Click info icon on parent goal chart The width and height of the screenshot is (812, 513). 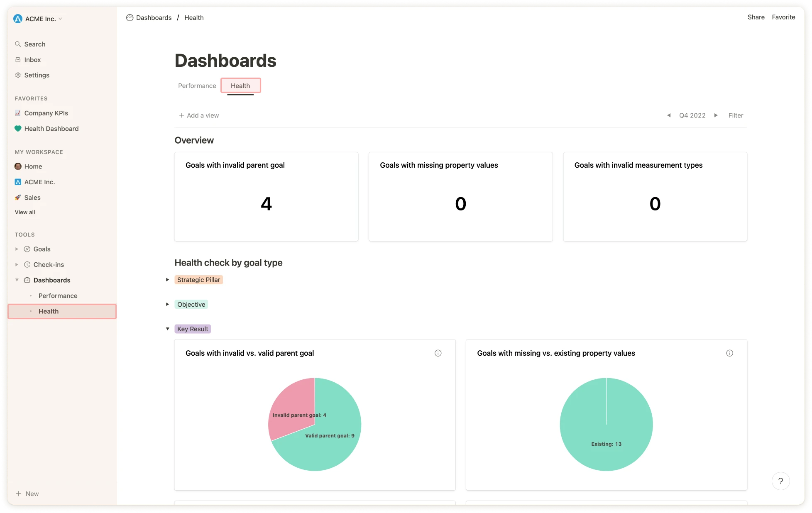click(x=438, y=353)
